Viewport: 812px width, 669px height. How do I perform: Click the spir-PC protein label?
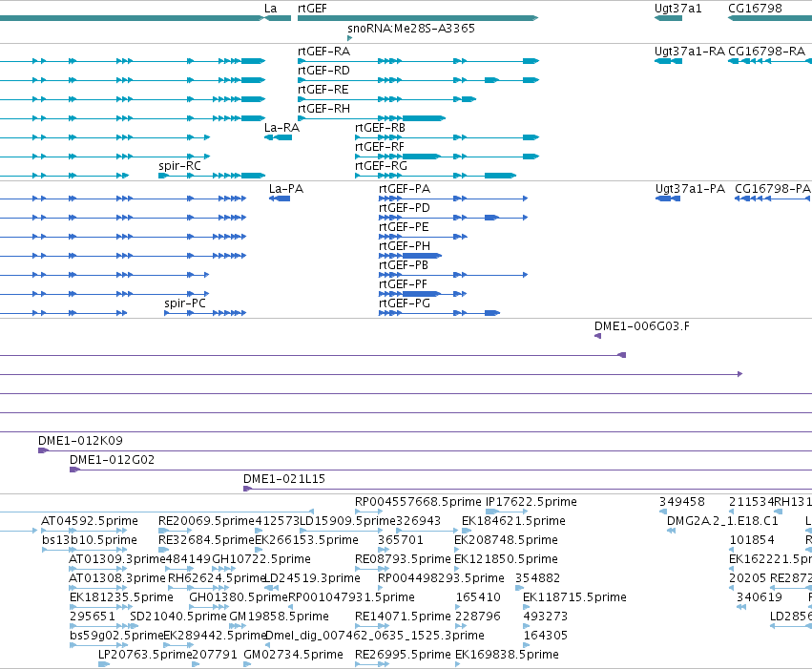[185, 303]
